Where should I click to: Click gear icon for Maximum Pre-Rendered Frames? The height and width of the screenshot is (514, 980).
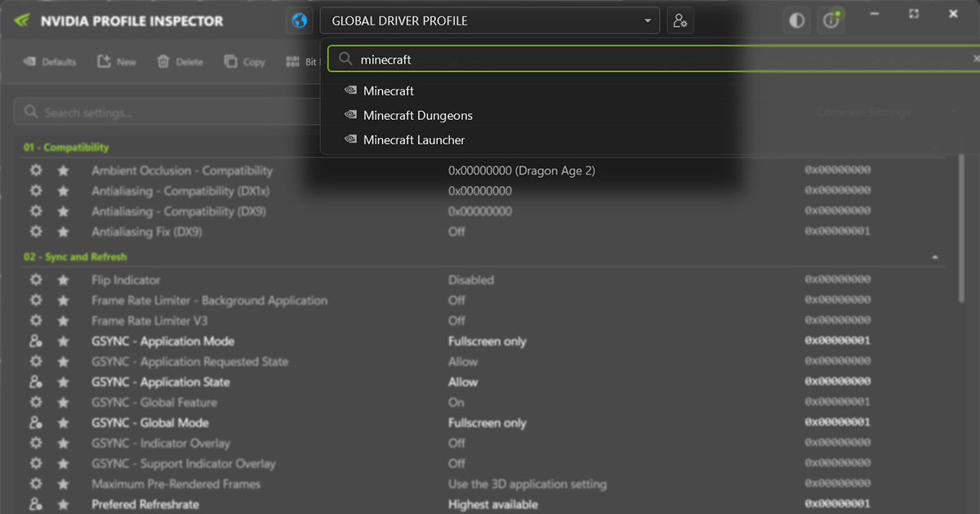[35, 484]
